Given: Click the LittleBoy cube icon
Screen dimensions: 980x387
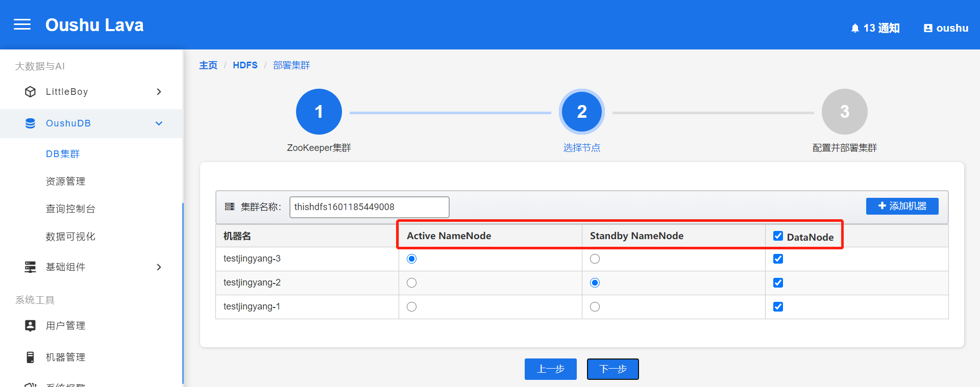Looking at the screenshot, I should click(31, 92).
